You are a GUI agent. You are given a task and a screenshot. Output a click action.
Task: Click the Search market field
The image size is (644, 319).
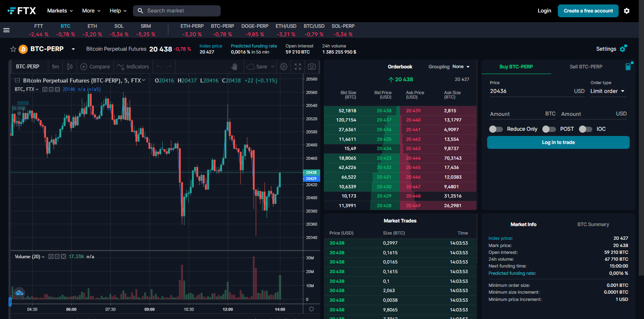coord(177,11)
